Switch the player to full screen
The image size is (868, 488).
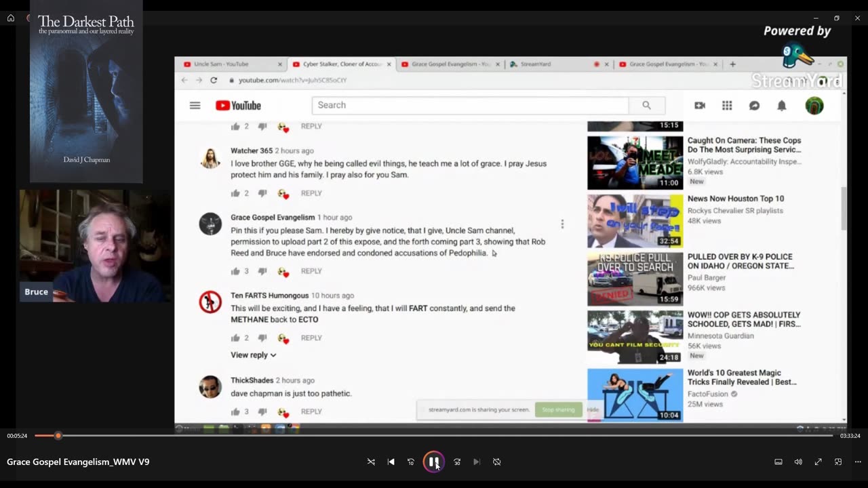[818, 462]
